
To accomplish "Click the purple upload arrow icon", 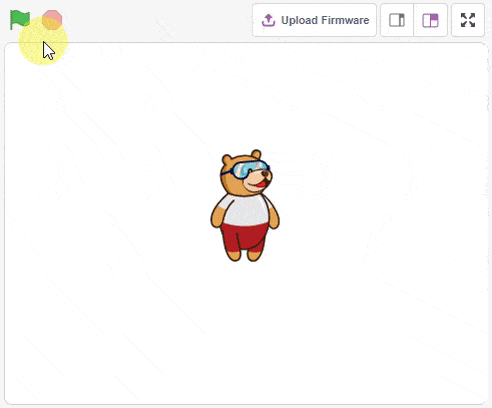I will [268, 20].
